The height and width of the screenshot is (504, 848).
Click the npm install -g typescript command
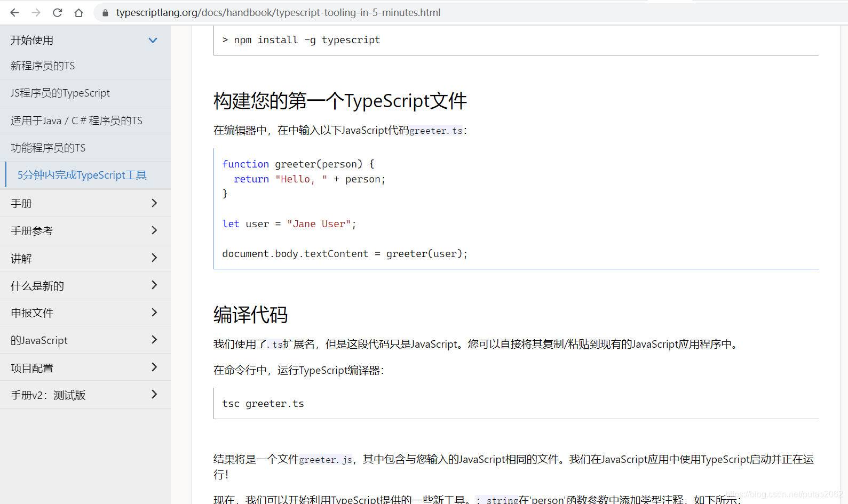(302, 40)
